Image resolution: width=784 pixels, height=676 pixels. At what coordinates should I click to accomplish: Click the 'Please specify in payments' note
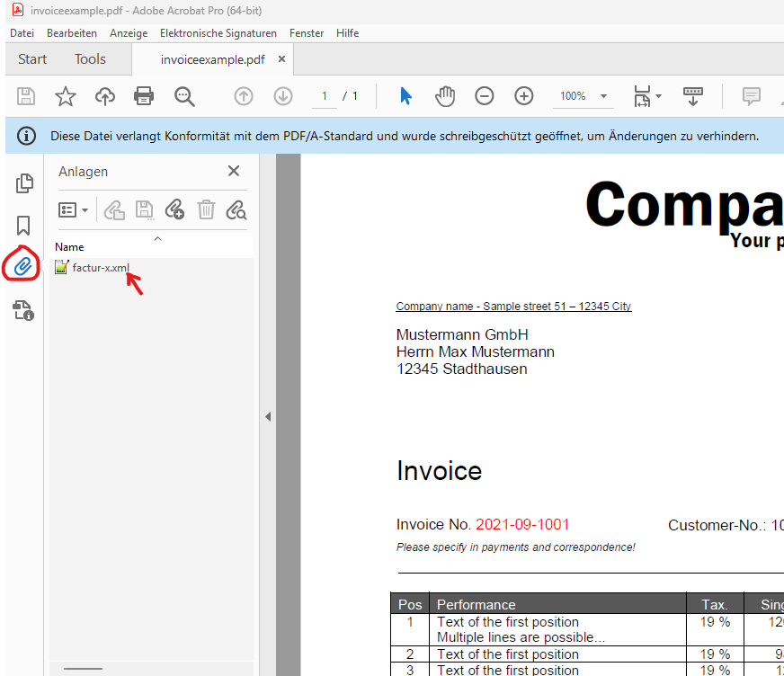pyautogui.click(x=515, y=547)
